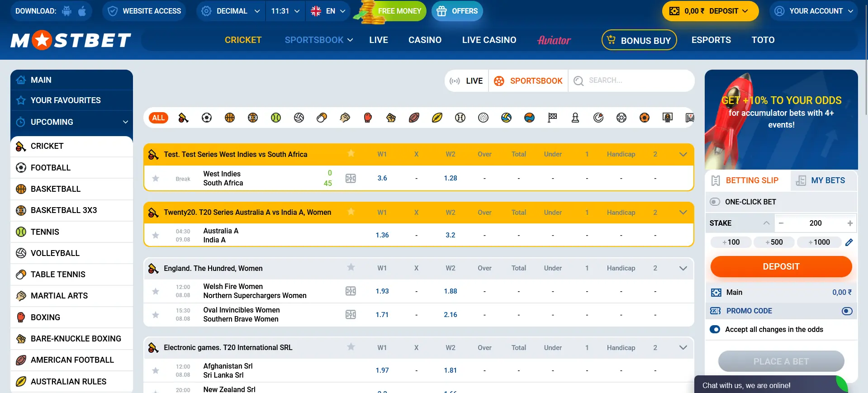The height and width of the screenshot is (393, 868).
Task: Open the Live Casino menu item
Action: (489, 40)
